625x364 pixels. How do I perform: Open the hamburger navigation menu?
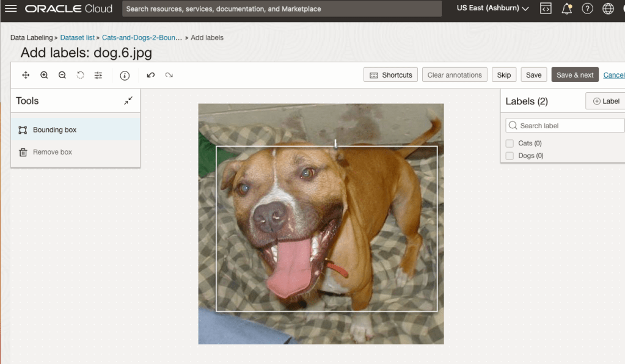pyautogui.click(x=11, y=9)
